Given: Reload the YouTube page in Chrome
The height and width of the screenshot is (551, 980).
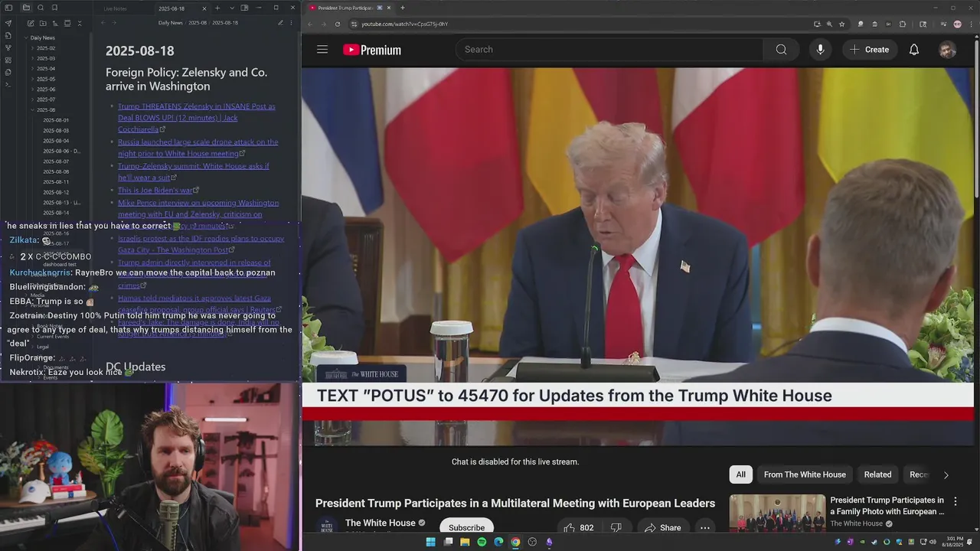Looking at the screenshot, I should pyautogui.click(x=338, y=24).
